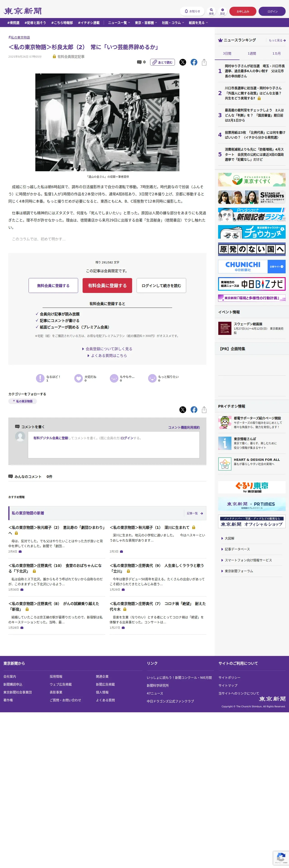Viewport: 289px width, 868px height.
Task: Click the comment input field
Action: tap(114, 445)
